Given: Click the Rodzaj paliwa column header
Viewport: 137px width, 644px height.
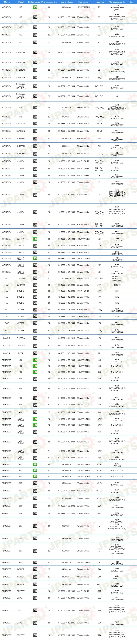Looking at the screenshot, I should point(34,2).
